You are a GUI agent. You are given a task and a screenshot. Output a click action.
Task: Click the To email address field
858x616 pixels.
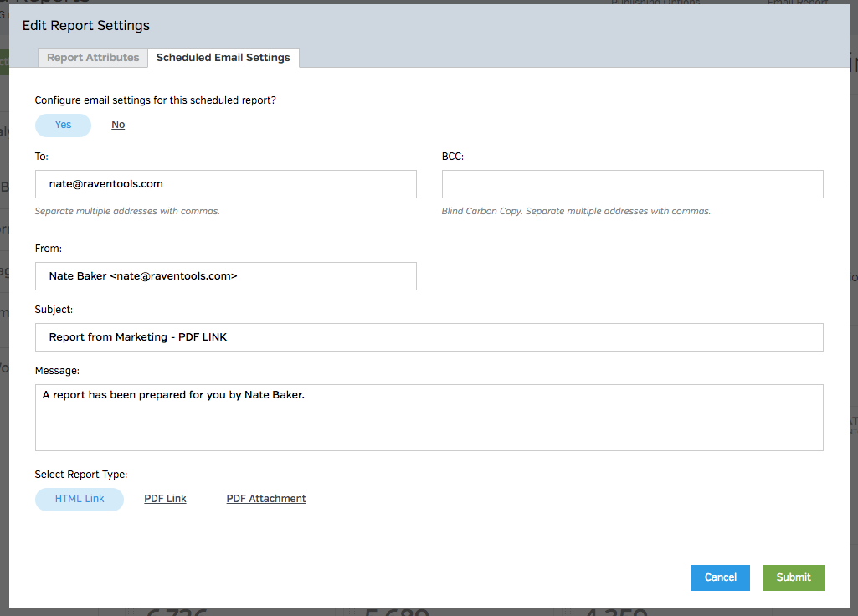pos(225,184)
